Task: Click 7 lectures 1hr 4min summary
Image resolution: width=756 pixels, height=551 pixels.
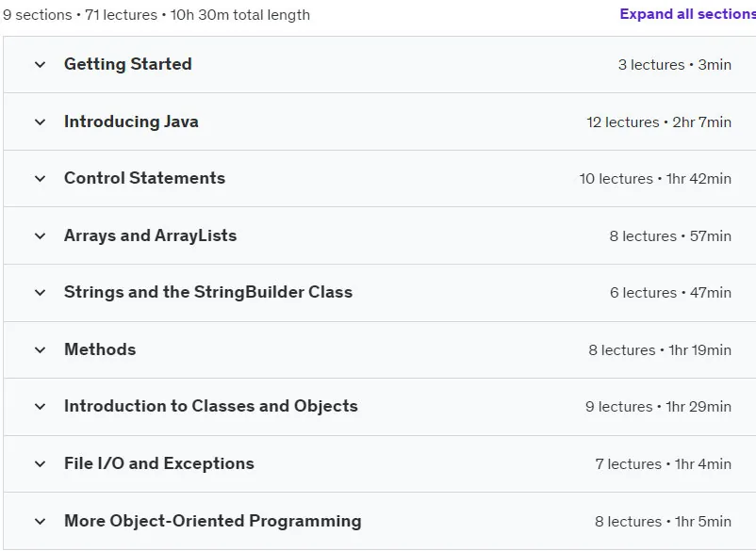Action: click(x=664, y=463)
